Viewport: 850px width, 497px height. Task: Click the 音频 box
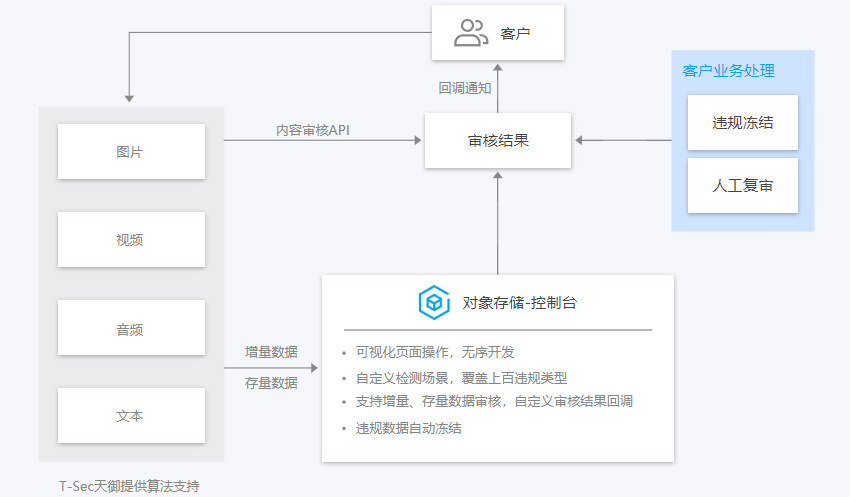[131, 328]
